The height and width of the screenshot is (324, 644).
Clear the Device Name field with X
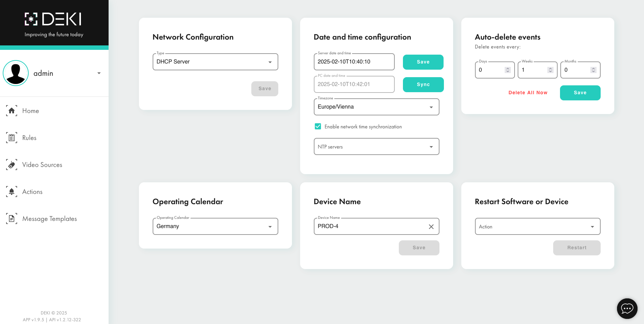point(431,227)
